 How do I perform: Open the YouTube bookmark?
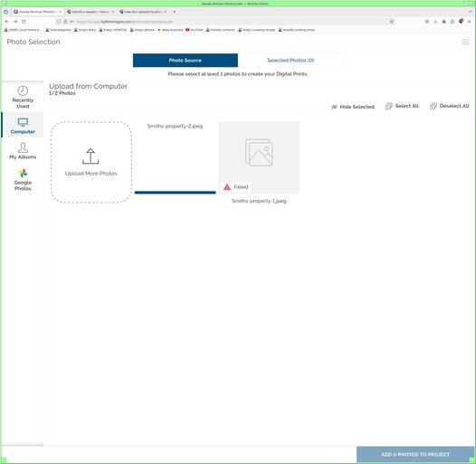(x=195, y=30)
